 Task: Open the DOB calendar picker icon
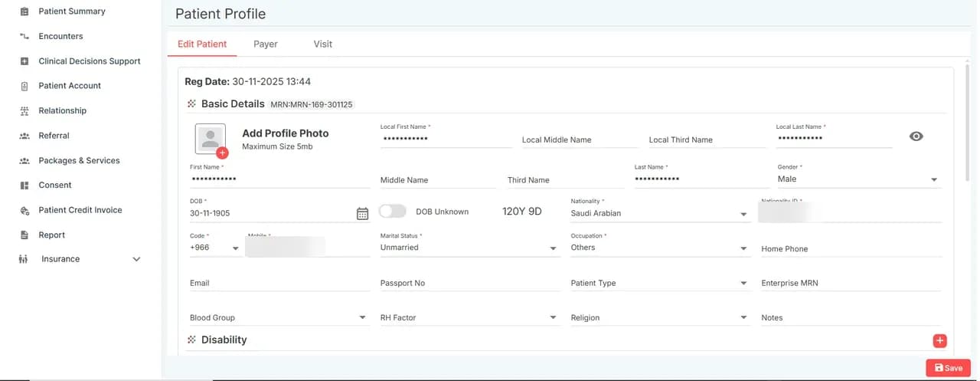(363, 214)
